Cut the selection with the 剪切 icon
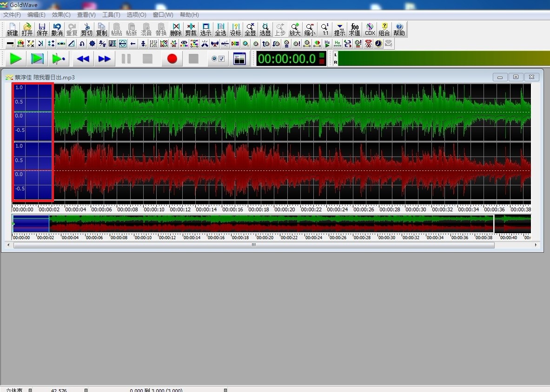Image resolution: width=550 pixels, height=392 pixels. (86, 29)
